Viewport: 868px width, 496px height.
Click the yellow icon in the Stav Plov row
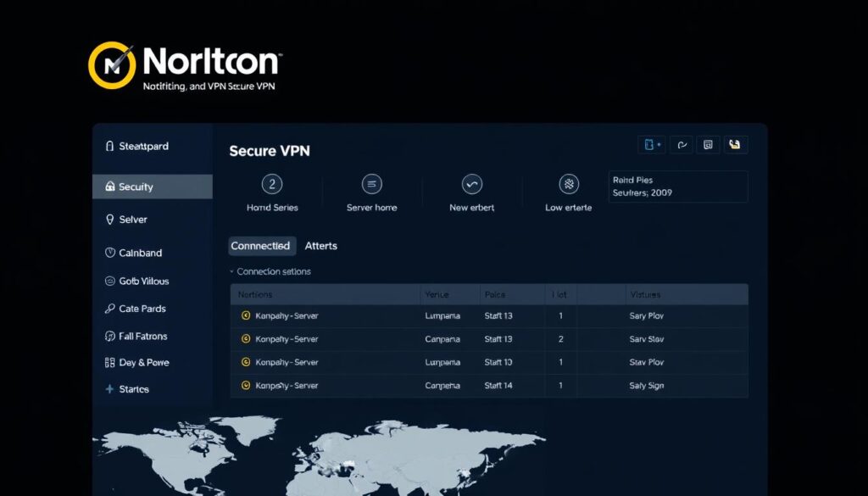[x=246, y=362]
